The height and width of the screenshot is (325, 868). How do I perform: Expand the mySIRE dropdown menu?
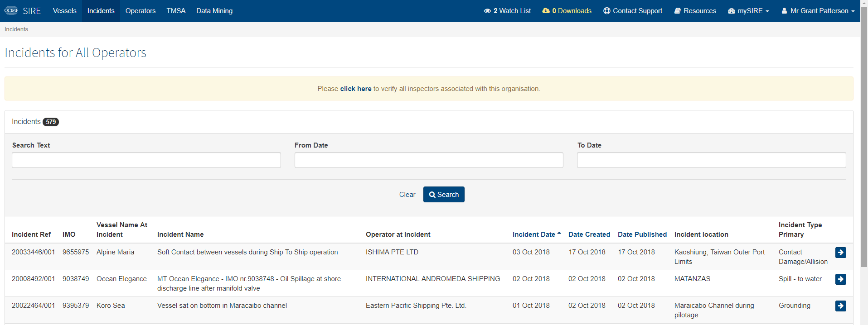[748, 11]
